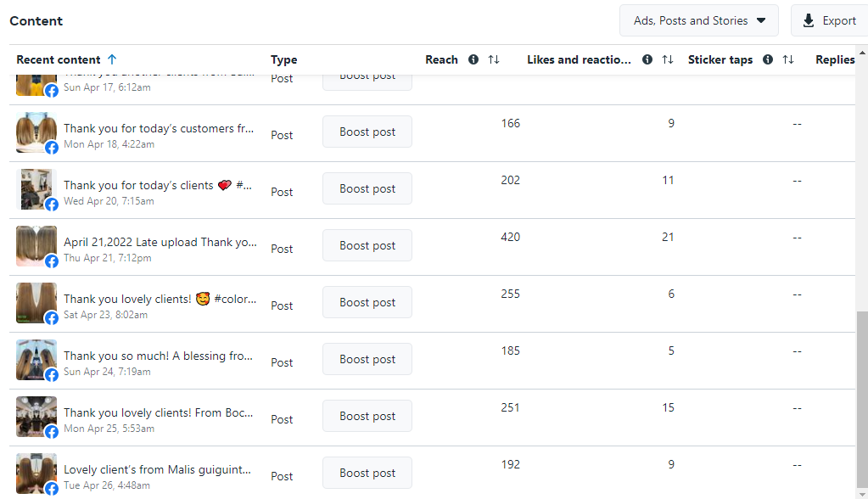Click the Reach info icon
This screenshot has height=499, width=868.
[473, 59]
